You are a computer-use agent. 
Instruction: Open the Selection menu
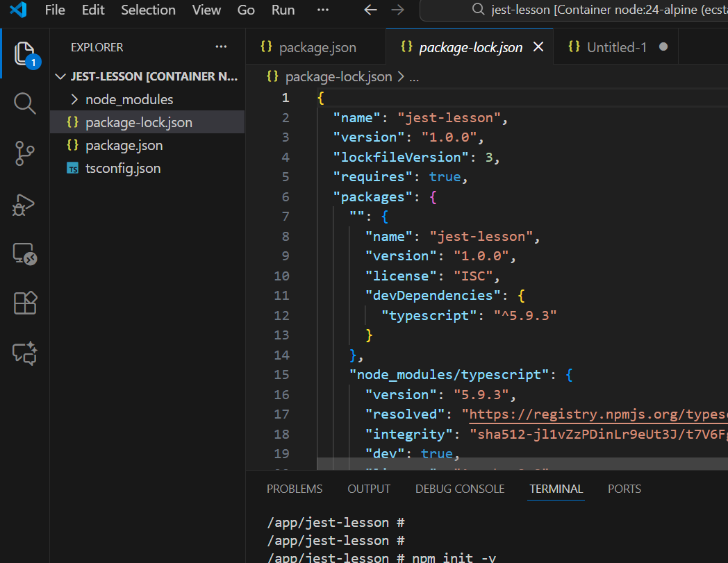[148, 10]
